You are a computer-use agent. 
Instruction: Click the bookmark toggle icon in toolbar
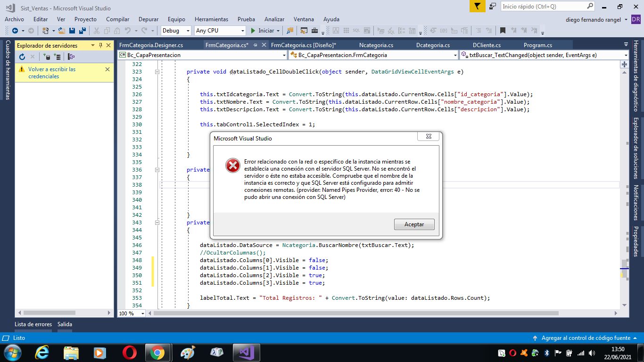tap(503, 31)
